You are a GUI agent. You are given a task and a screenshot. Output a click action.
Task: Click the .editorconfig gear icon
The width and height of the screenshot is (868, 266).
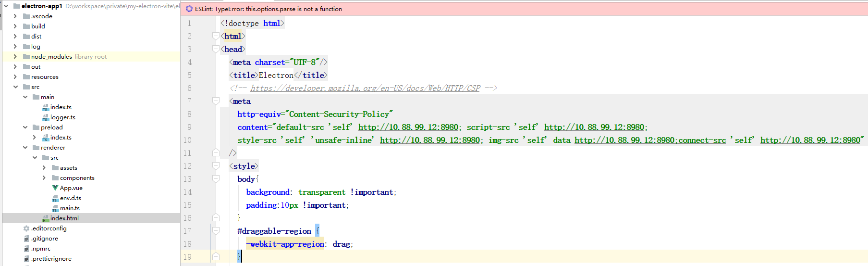pyautogui.click(x=26, y=228)
